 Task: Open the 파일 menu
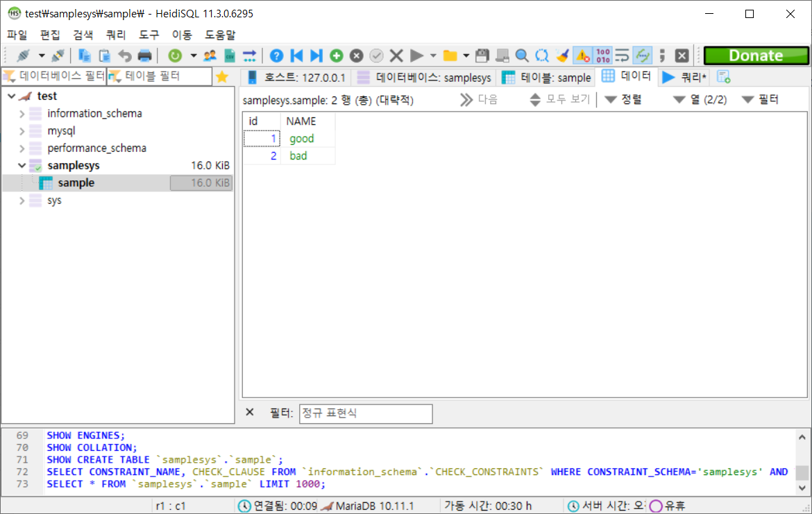[17, 35]
